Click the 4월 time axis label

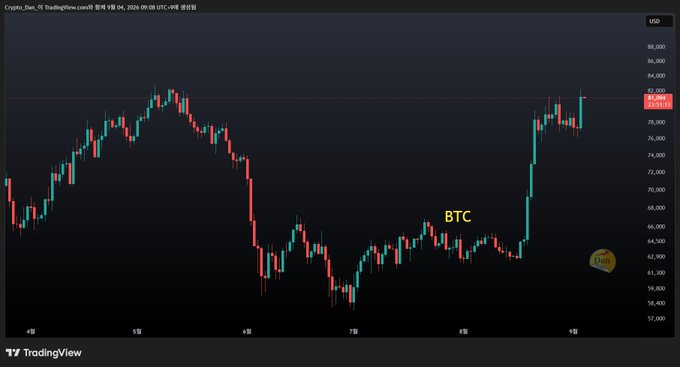point(30,331)
